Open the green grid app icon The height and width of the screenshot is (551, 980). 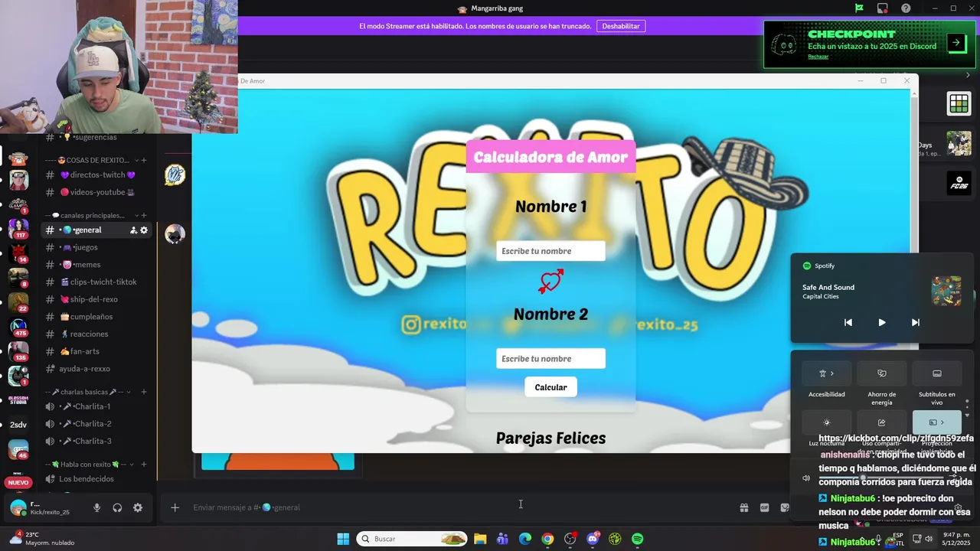[x=959, y=104]
